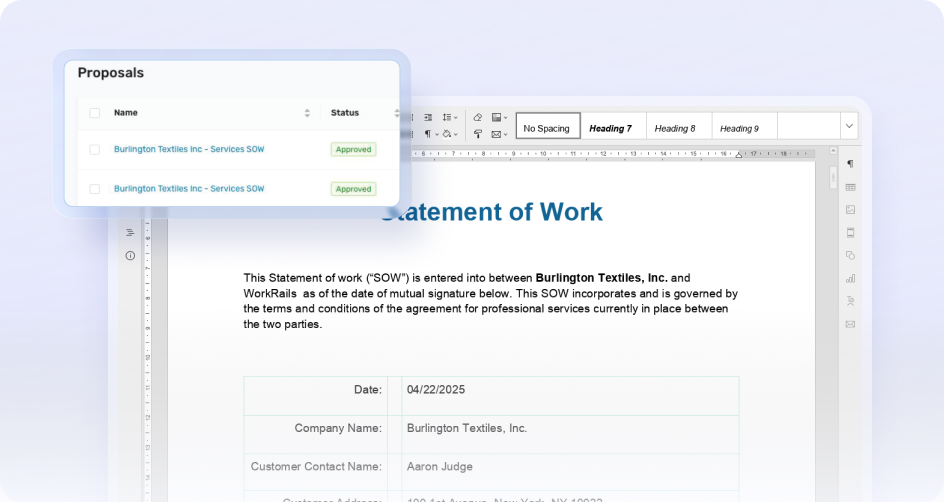The image size is (944, 502).
Task: Check the first Burlington Textiles proposal row
Action: tap(95, 149)
